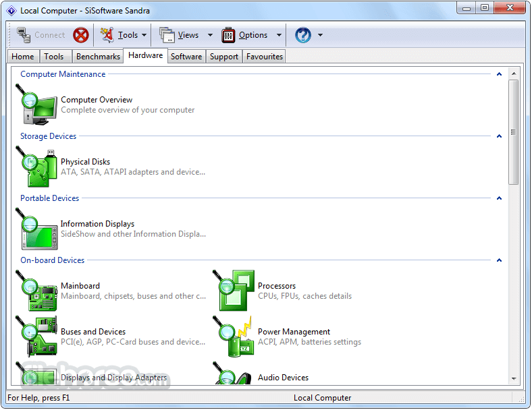Click the Views windows icon
The width and height of the screenshot is (532, 410).
pyautogui.click(x=167, y=35)
